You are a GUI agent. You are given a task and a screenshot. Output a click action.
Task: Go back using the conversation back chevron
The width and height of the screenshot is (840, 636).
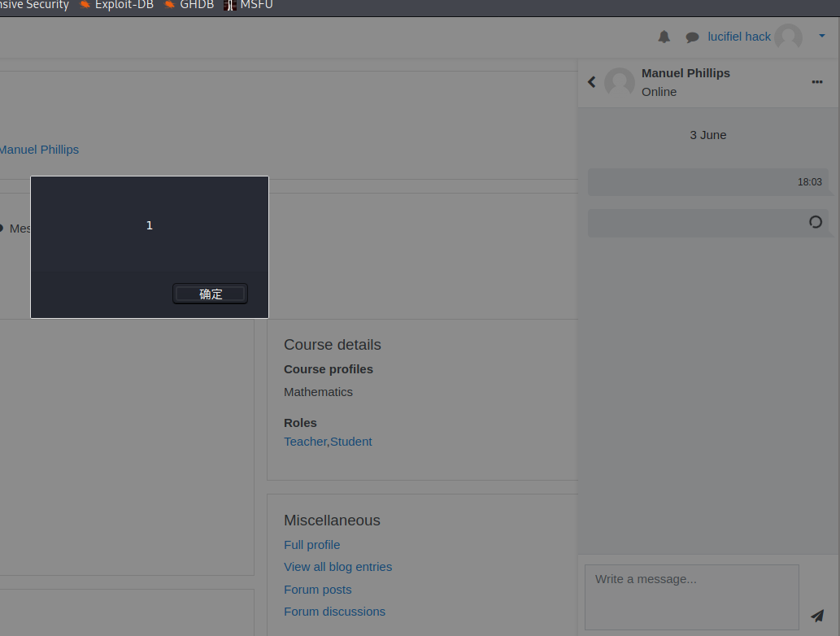[x=591, y=82]
